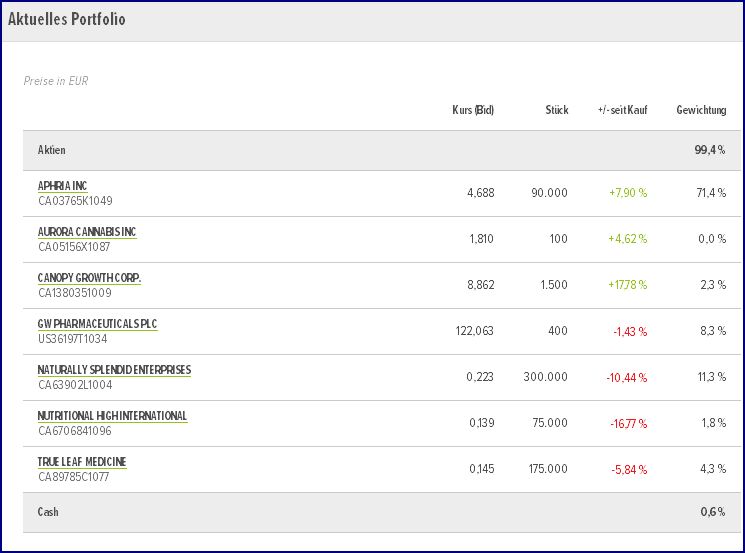Click ISIN CA03765K1049 under Aphria
The width and height of the screenshot is (745, 553).
click(x=75, y=200)
